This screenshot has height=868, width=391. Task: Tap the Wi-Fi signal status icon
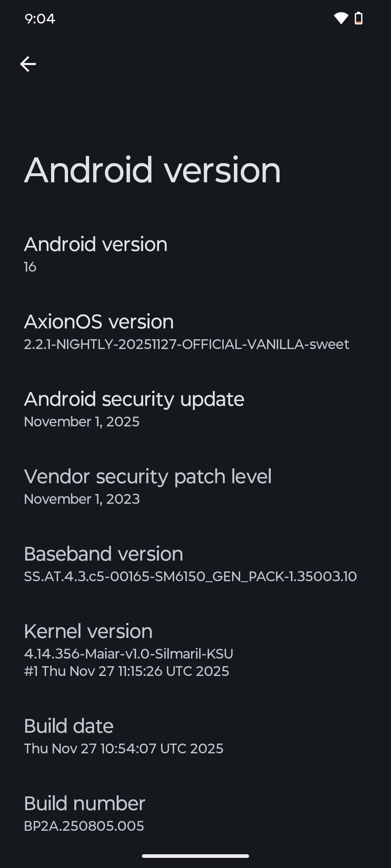coord(341,18)
